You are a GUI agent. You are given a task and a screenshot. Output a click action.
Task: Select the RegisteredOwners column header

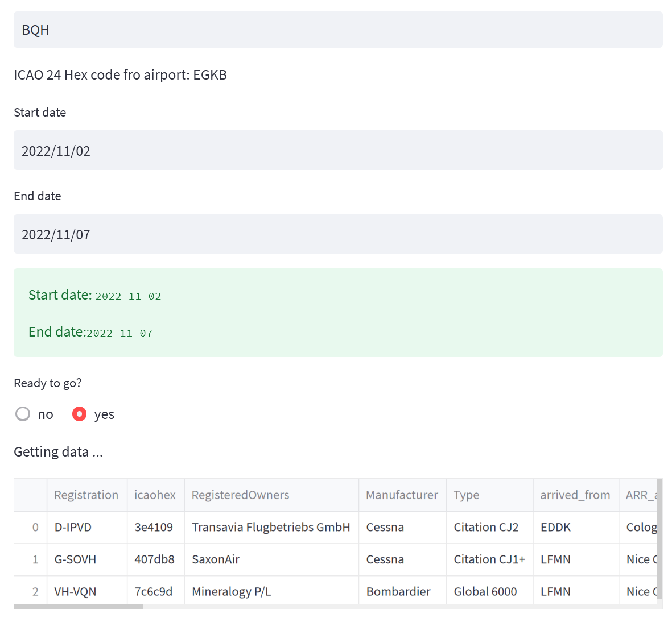[x=240, y=495]
